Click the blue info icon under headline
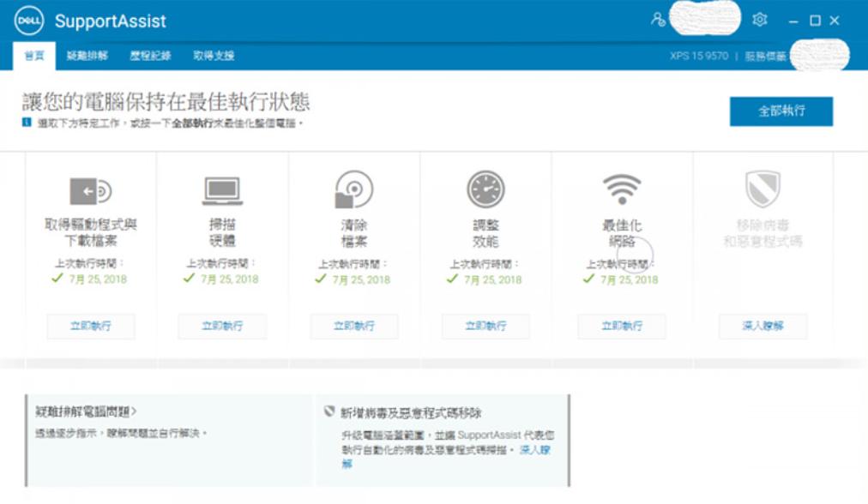Image resolution: width=868 pixels, height=504 pixels. pyautogui.click(x=27, y=123)
